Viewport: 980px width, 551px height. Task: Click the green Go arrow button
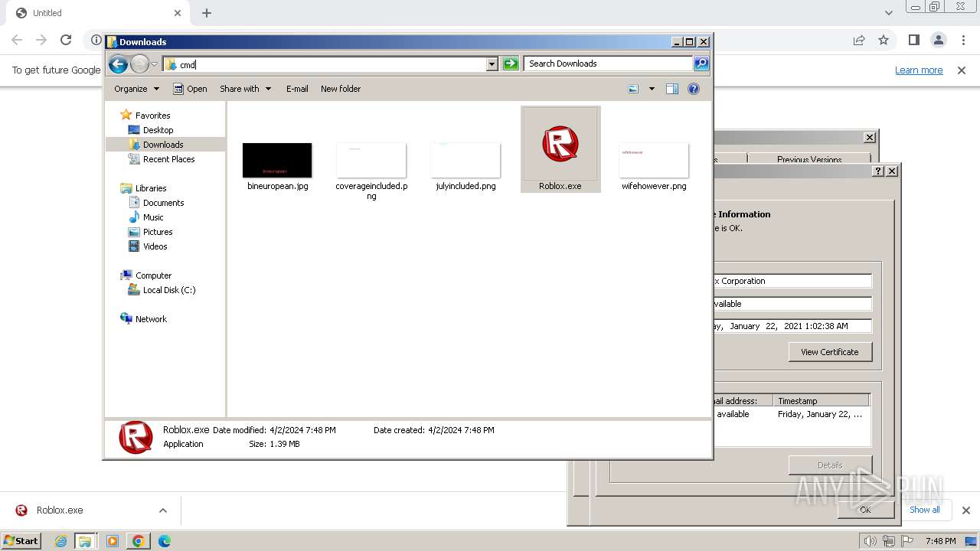click(511, 64)
